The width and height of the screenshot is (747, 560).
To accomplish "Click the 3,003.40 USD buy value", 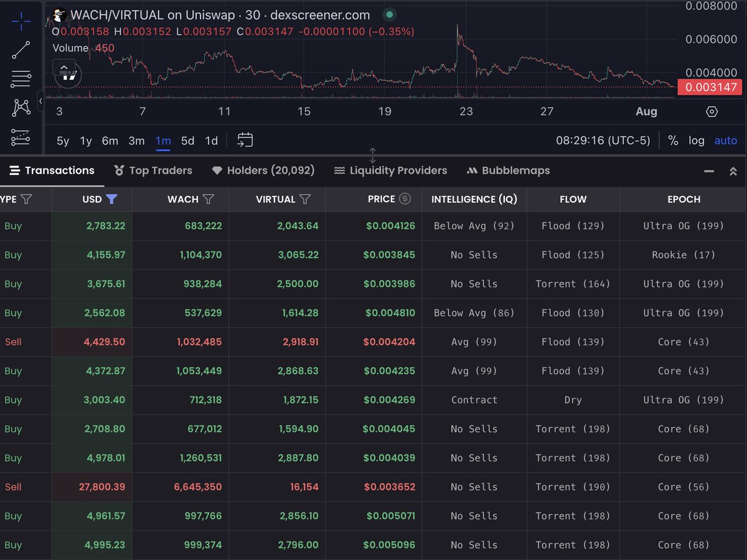I will (105, 399).
